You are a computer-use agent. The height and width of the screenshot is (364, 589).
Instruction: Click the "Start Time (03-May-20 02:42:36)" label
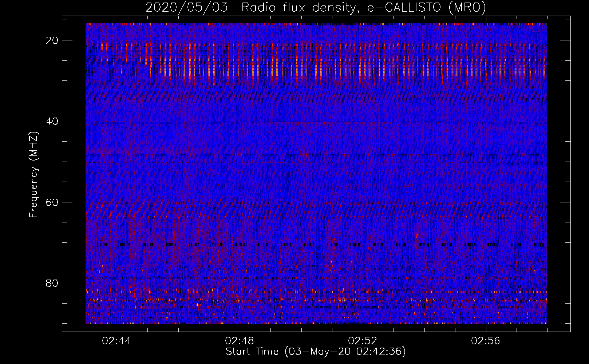316,352
